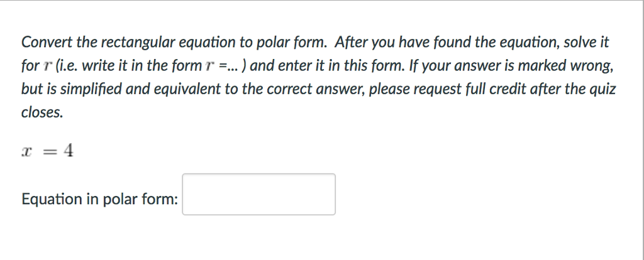This screenshot has width=644, height=260.
Task: Click the polar form answer input box
Action: click(258, 195)
